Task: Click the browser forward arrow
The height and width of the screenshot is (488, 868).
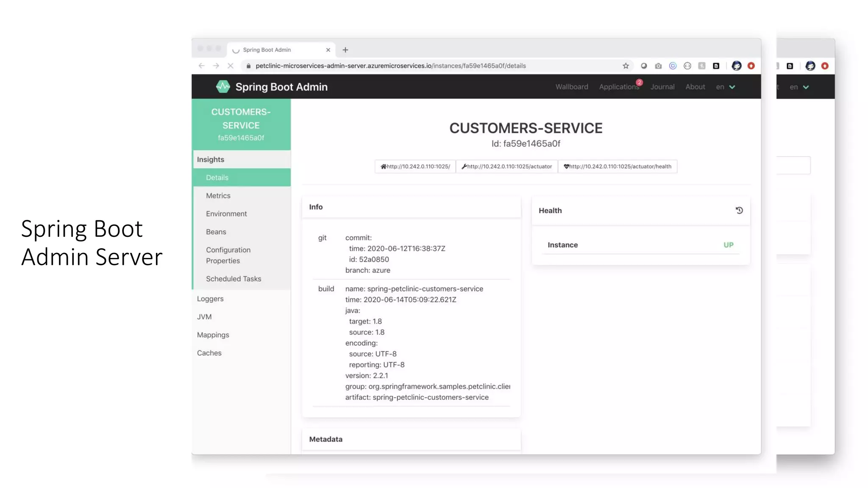Action: [216, 66]
